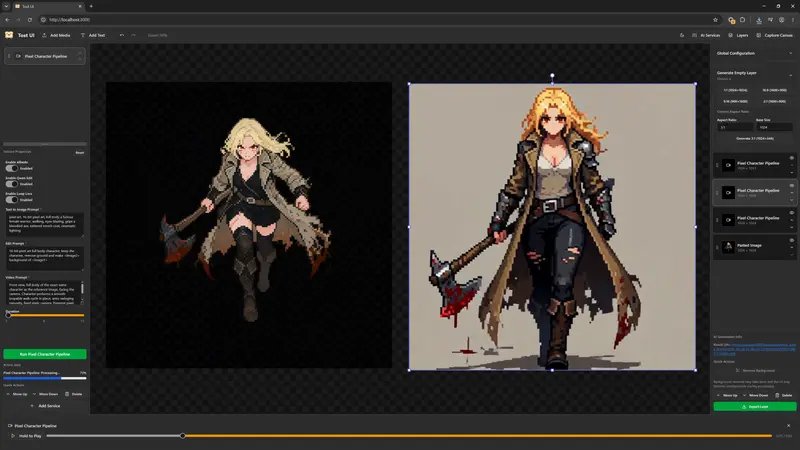
Task: Click up chevron on Patted Image layer
Action: pyautogui.click(x=792, y=247)
